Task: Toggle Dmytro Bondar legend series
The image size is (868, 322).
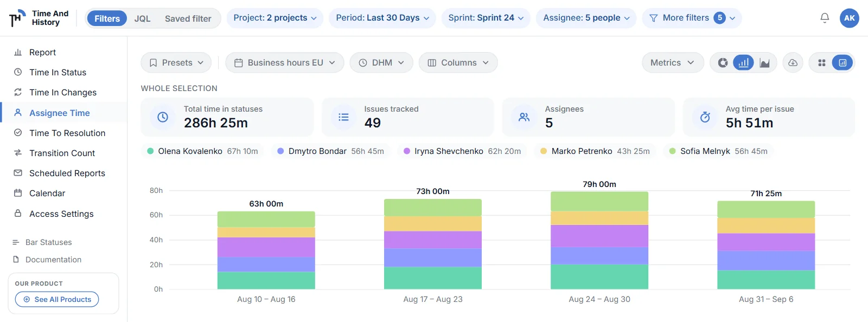Action: click(330, 151)
